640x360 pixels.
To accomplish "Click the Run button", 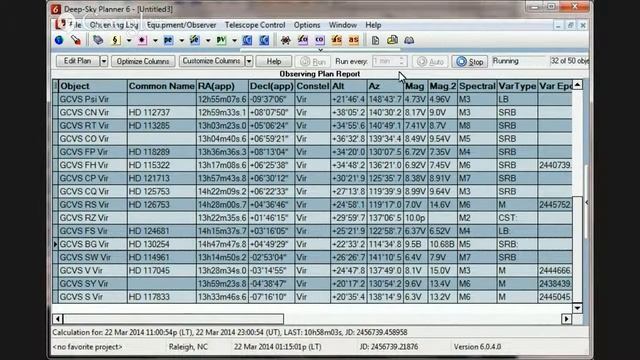I will (x=313, y=62).
